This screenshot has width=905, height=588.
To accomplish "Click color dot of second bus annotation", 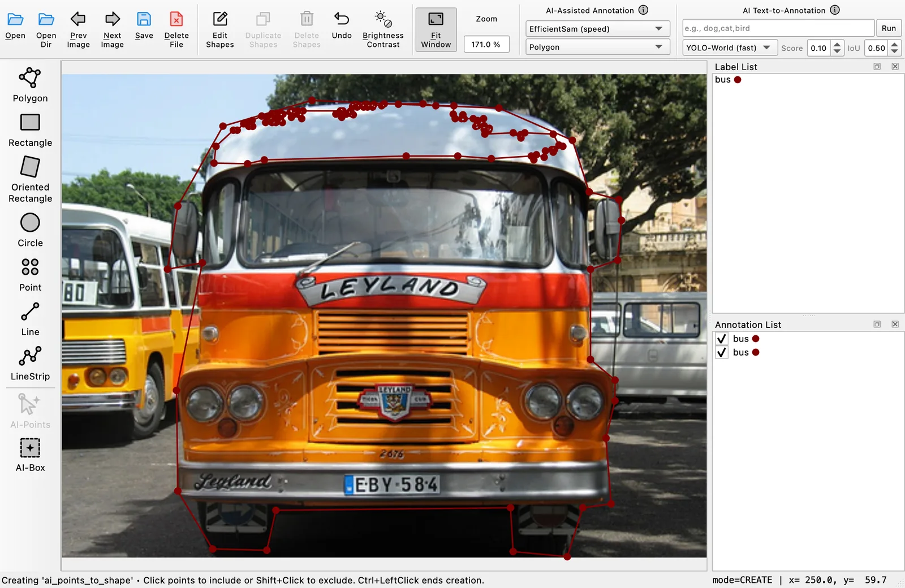I will (x=756, y=352).
